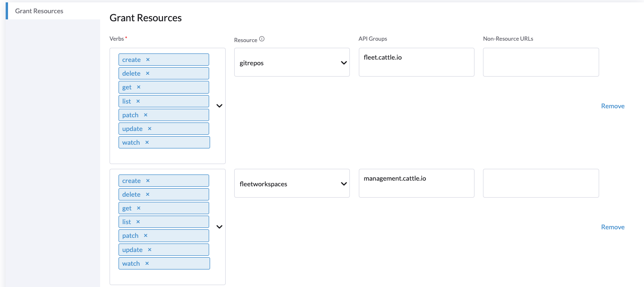644x287 pixels.
Task: Remove 'patch' verb from the second rule
Action: click(x=145, y=235)
